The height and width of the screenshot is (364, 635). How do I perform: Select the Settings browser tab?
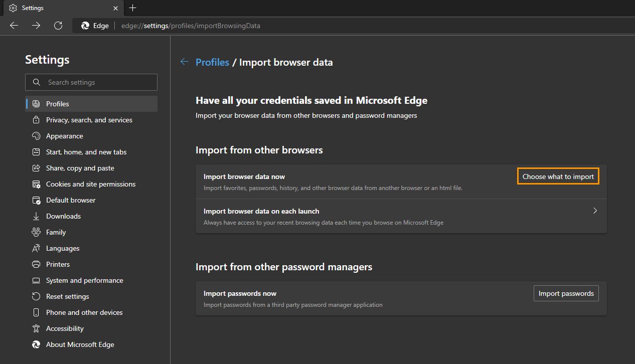(63, 8)
